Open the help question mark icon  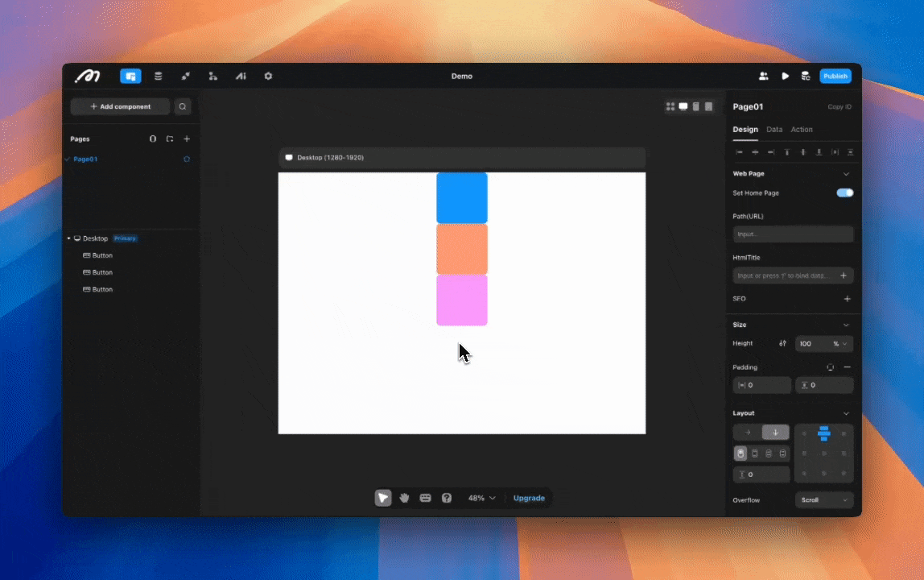pos(447,498)
